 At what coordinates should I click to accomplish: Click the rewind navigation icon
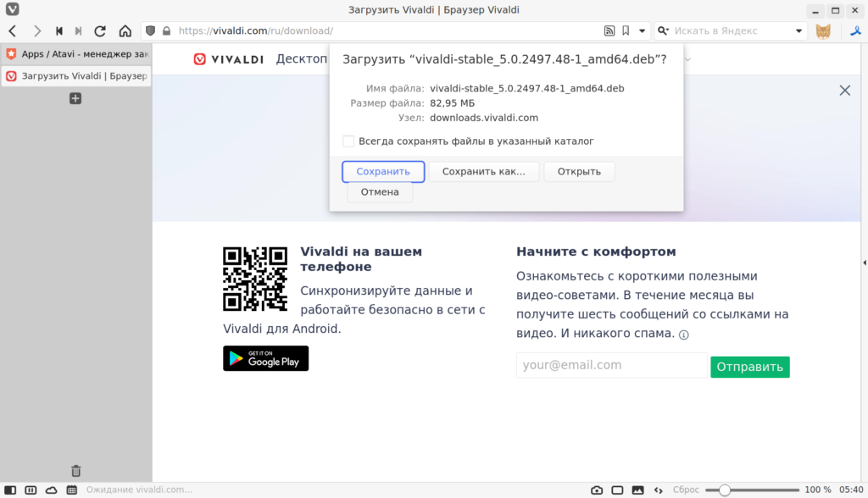58,31
